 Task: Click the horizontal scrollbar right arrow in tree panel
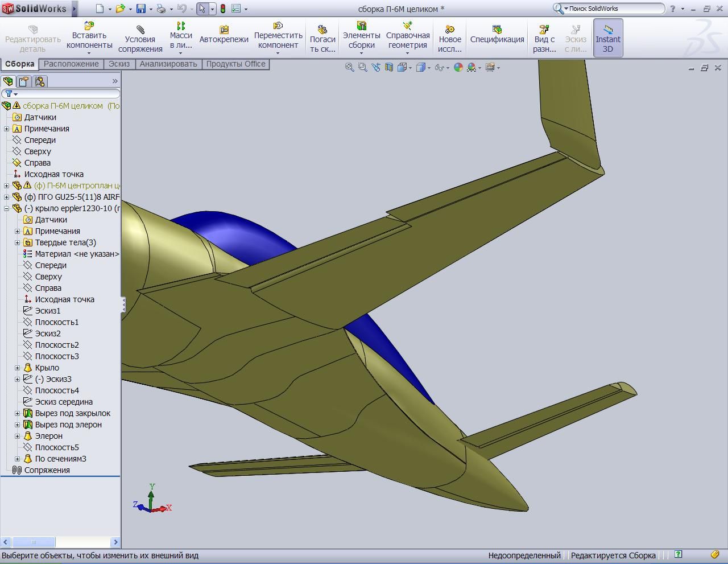pos(115,542)
